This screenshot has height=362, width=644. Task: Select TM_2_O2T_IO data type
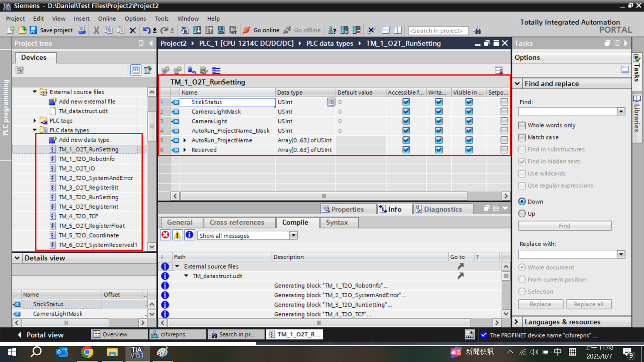[x=77, y=168]
